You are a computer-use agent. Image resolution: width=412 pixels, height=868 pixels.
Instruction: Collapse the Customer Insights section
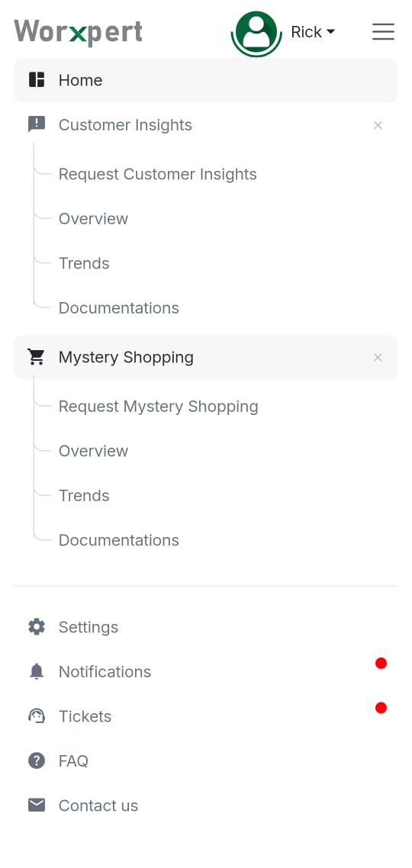pyautogui.click(x=378, y=125)
